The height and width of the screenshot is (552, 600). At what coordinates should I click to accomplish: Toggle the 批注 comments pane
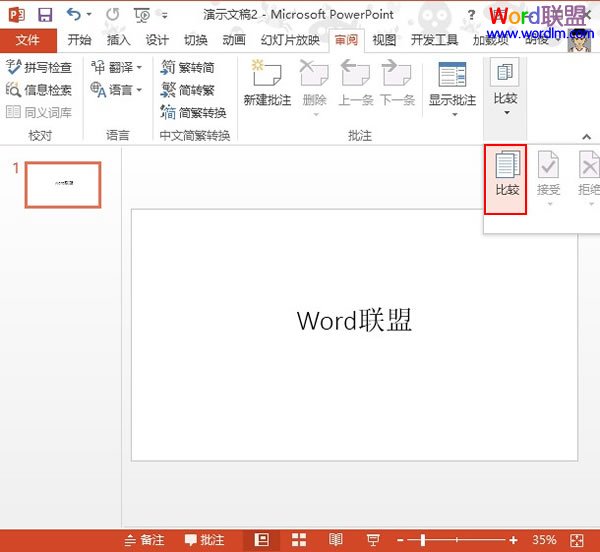(x=204, y=540)
